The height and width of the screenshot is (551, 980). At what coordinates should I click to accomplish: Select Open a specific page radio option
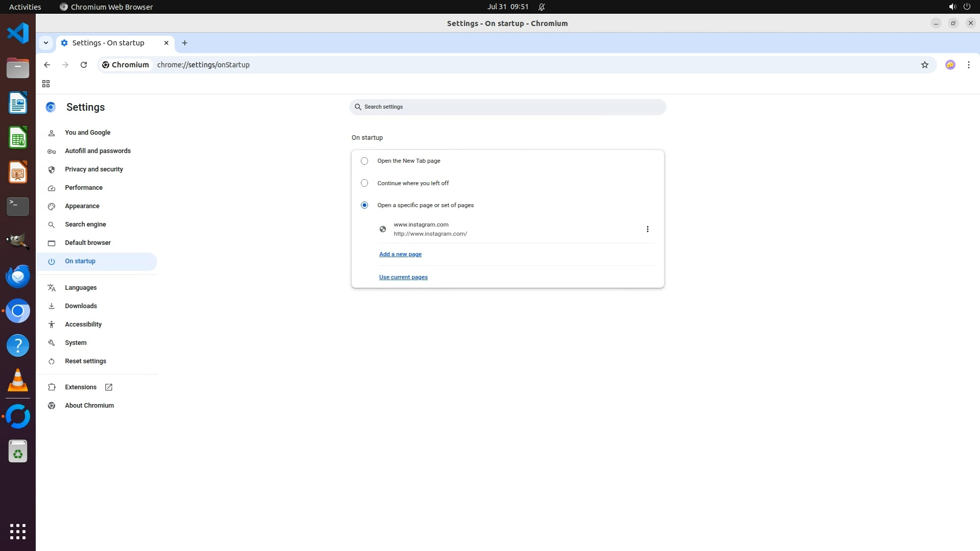pos(364,205)
